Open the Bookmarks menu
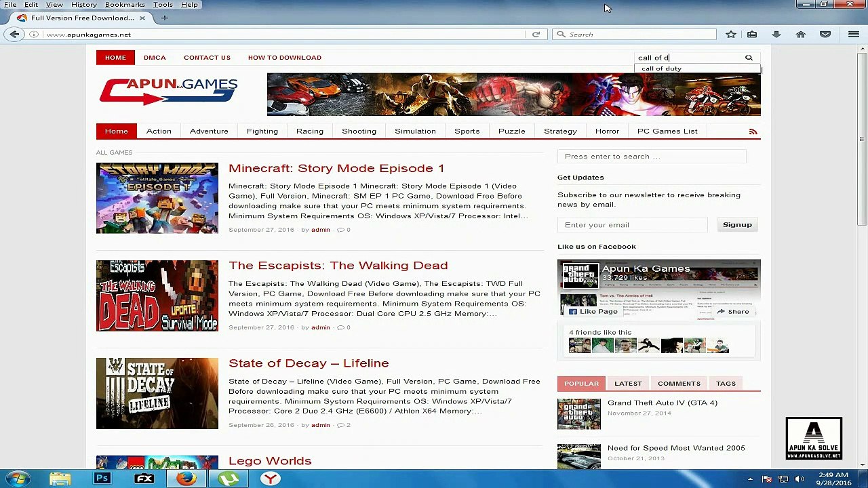 (125, 5)
